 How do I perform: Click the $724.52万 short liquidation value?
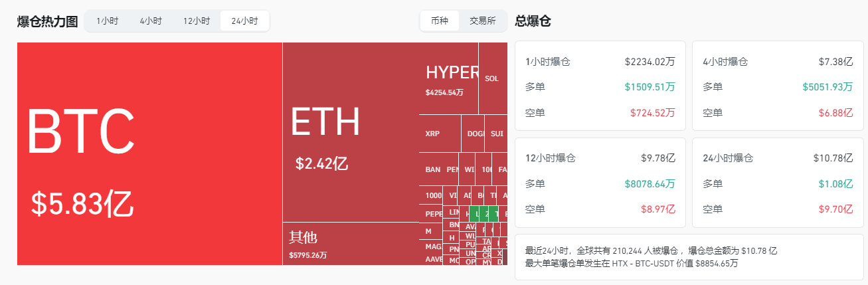(653, 113)
